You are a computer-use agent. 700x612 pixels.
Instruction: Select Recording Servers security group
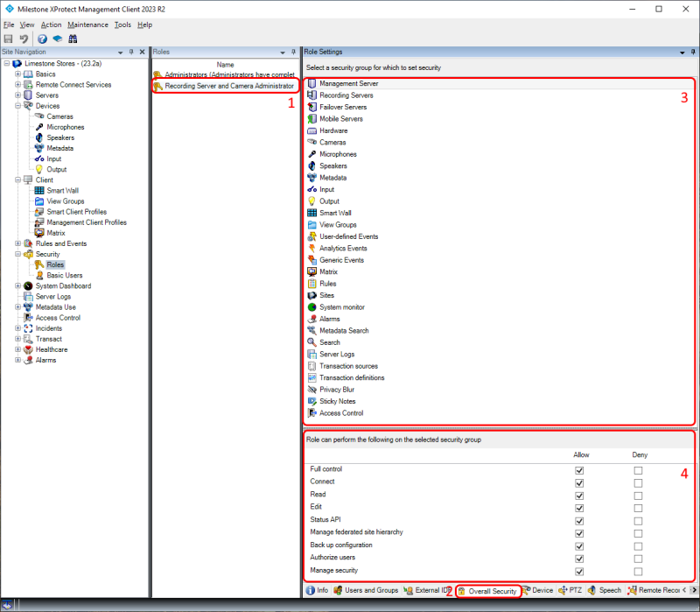coord(346,95)
